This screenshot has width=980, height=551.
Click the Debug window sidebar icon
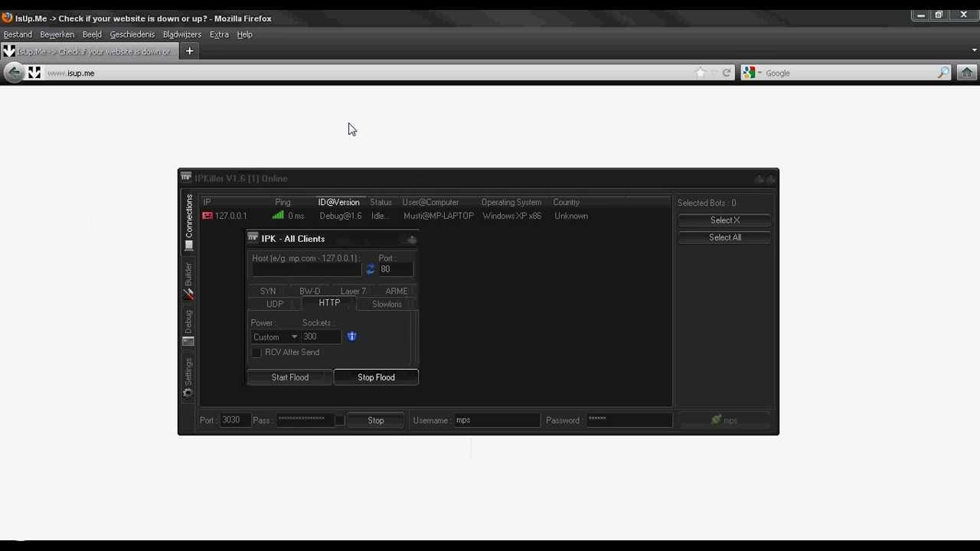click(188, 341)
